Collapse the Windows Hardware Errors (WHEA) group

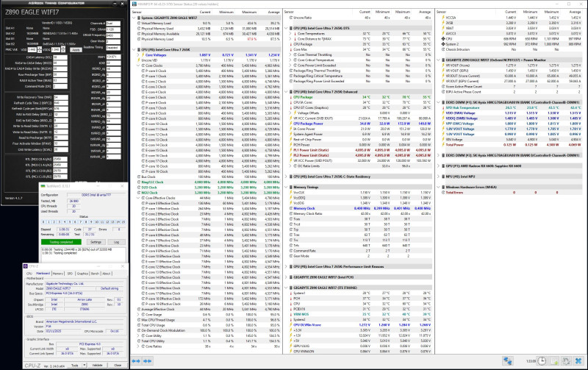click(438, 187)
